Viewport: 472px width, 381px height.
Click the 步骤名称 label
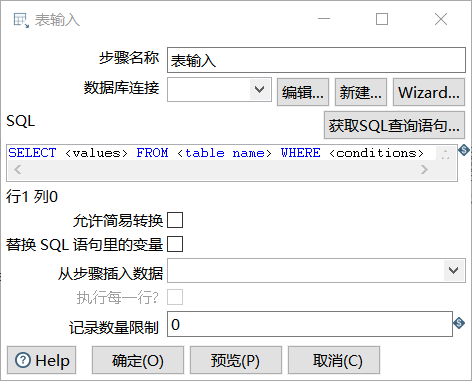coord(129,58)
